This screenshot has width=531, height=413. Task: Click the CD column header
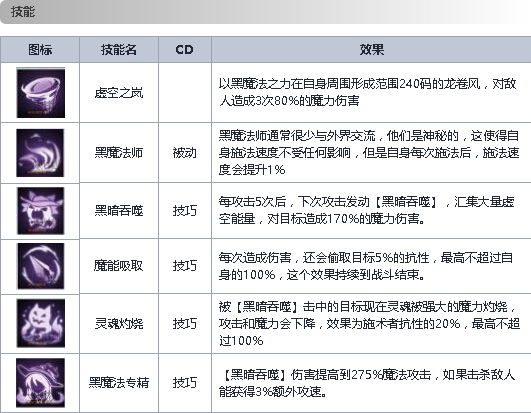tap(185, 50)
